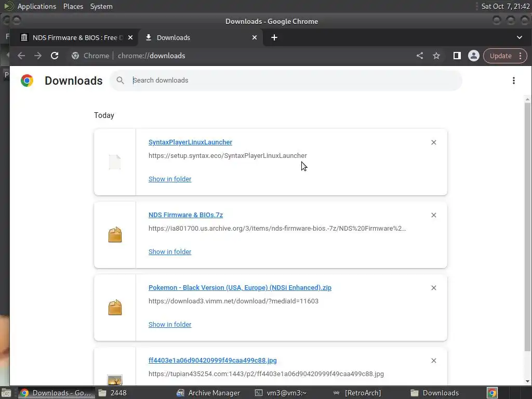532x399 pixels.
Task: Click the ia801700.us.archive.org source URL text
Action: 277,229
